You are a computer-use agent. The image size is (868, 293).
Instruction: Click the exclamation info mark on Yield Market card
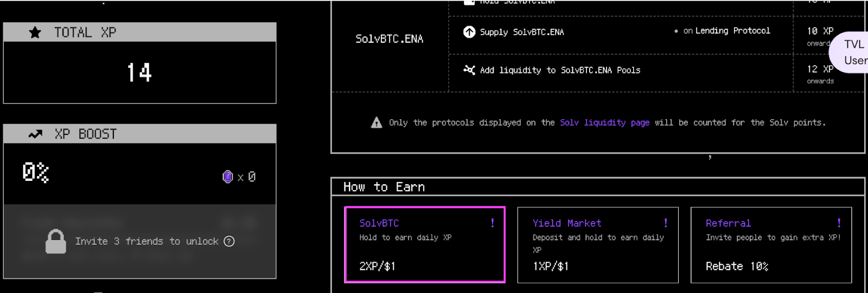666,223
